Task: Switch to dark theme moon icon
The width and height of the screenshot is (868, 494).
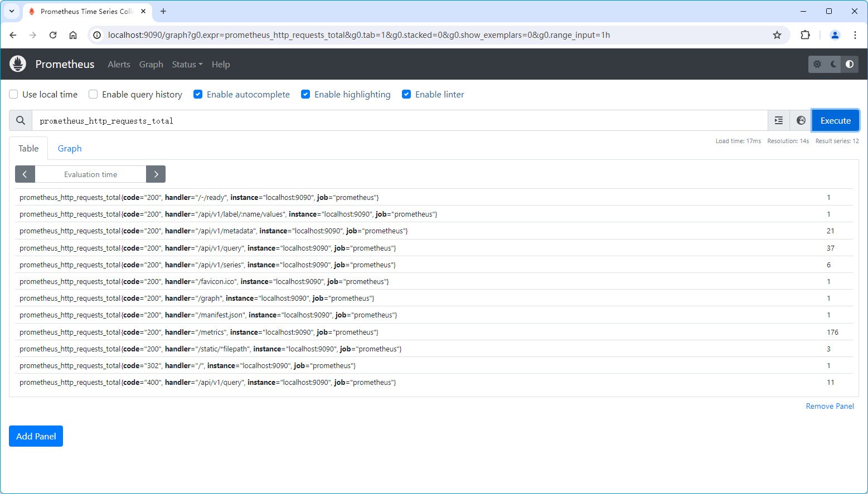Action: pyautogui.click(x=833, y=64)
